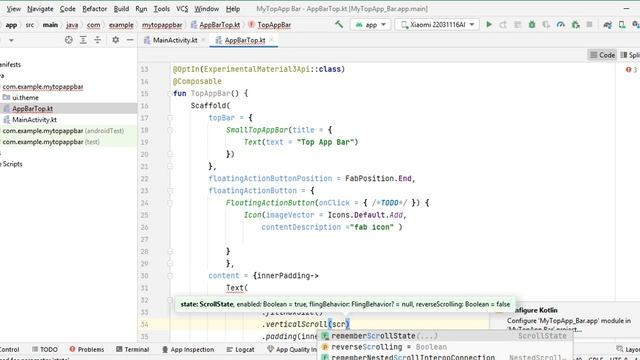Open the Device Manager icon
Screen dimensions: 640x360
coord(622,24)
